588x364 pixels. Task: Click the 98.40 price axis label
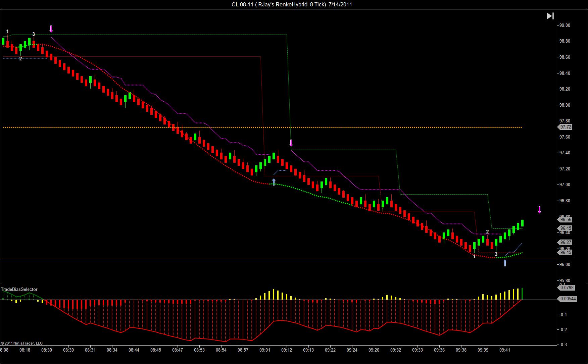[x=564, y=73]
